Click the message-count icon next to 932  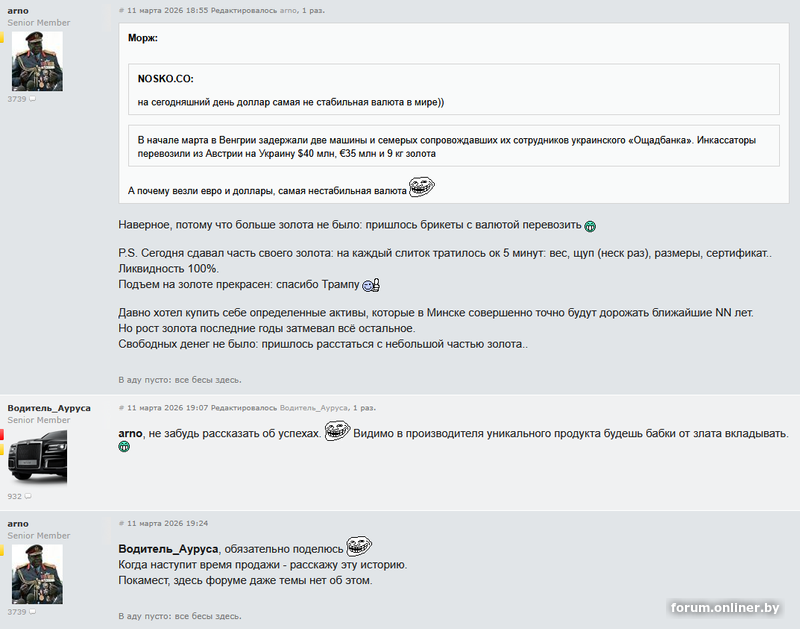pyautogui.click(x=28, y=496)
